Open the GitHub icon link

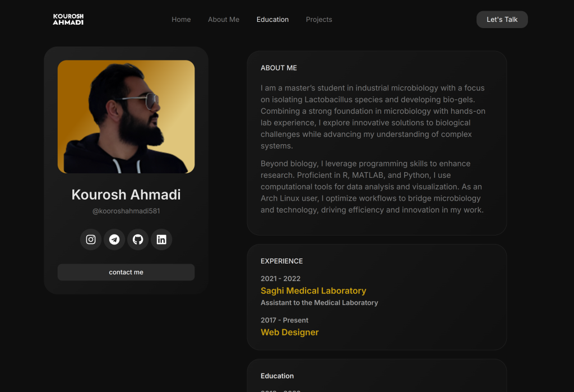pyautogui.click(x=138, y=239)
